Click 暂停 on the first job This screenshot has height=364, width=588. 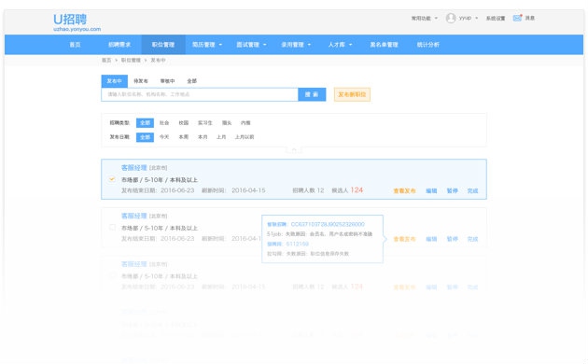[x=453, y=190]
